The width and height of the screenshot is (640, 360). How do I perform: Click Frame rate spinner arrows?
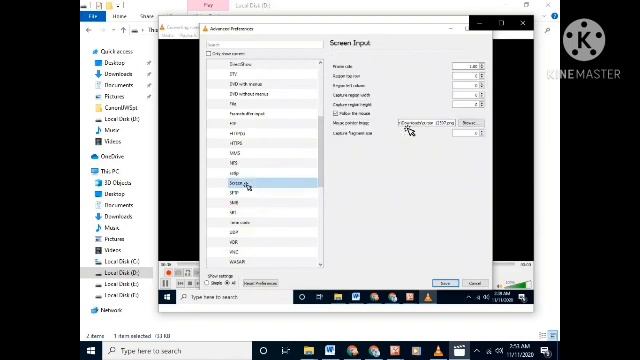[x=482, y=66]
